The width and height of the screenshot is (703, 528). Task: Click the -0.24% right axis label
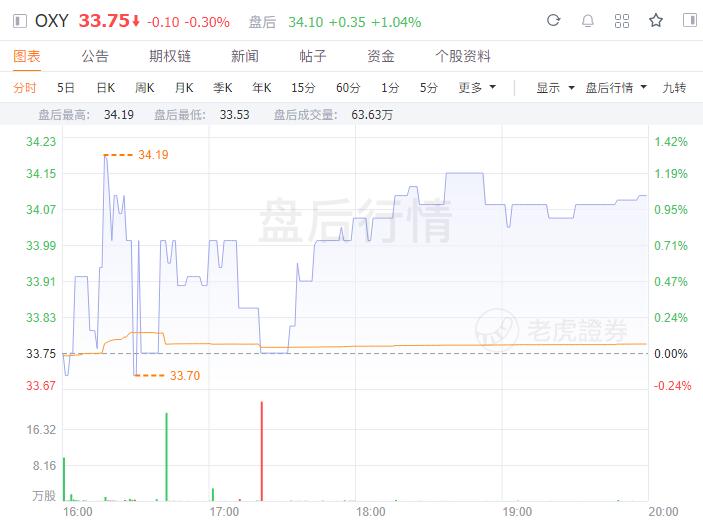pyautogui.click(x=673, y=385)
